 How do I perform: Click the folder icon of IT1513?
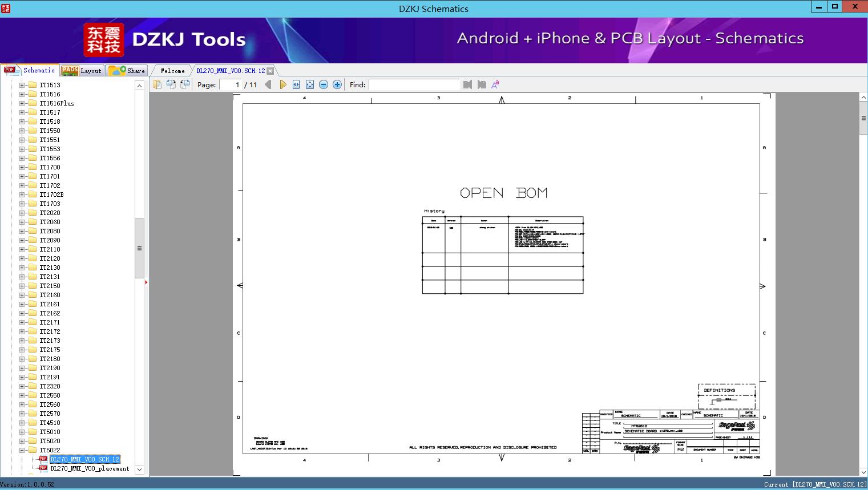[x=33, y=85]
